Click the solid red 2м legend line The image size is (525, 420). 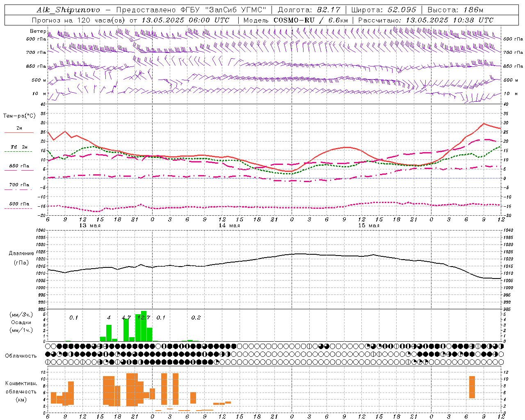19,133
